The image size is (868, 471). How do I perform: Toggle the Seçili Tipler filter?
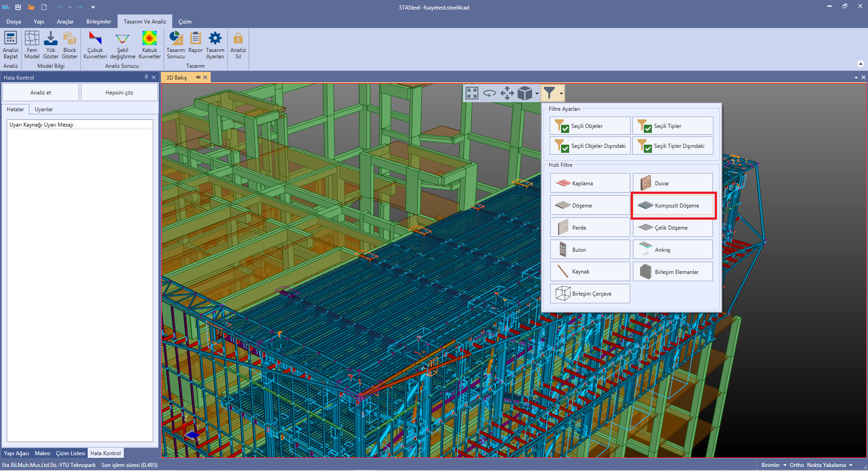click(x=672, y=126)
